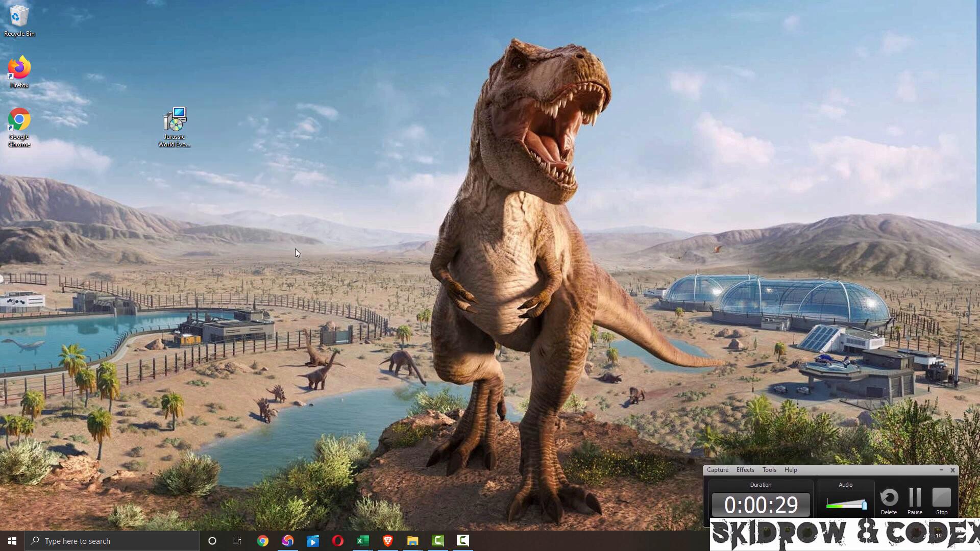Click the Delete recording icon

pos(889,498)
